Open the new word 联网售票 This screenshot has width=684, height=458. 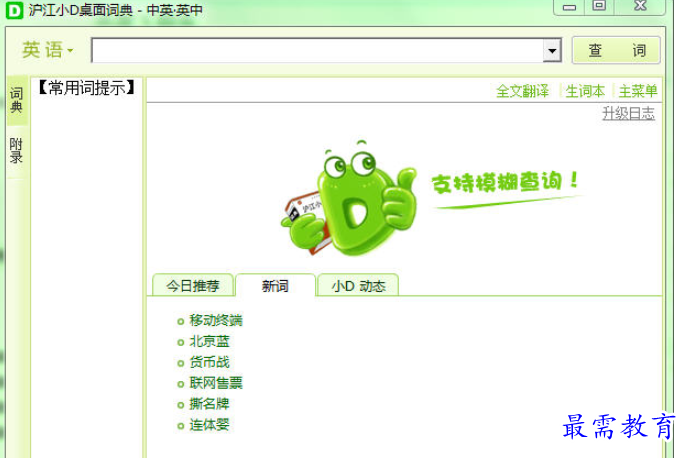click(215, 383)
